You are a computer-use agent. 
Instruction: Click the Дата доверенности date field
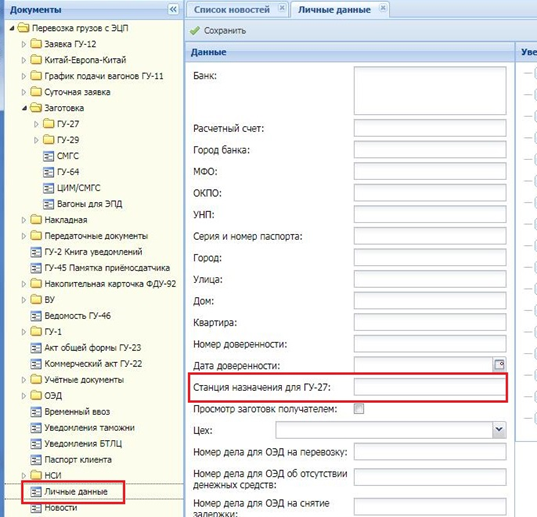(x=423, y=365)
